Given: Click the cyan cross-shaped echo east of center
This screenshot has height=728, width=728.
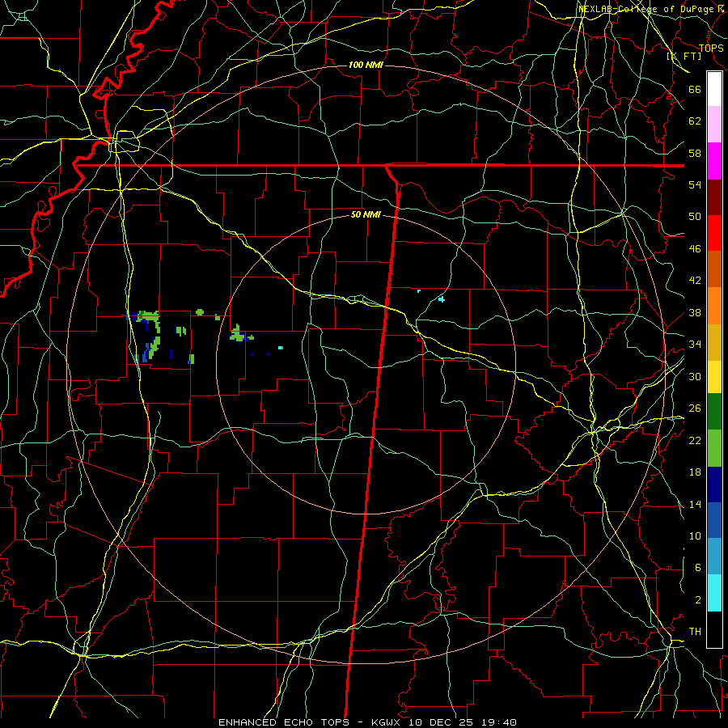Looking at the screenshot, I should tap(442, 299).
